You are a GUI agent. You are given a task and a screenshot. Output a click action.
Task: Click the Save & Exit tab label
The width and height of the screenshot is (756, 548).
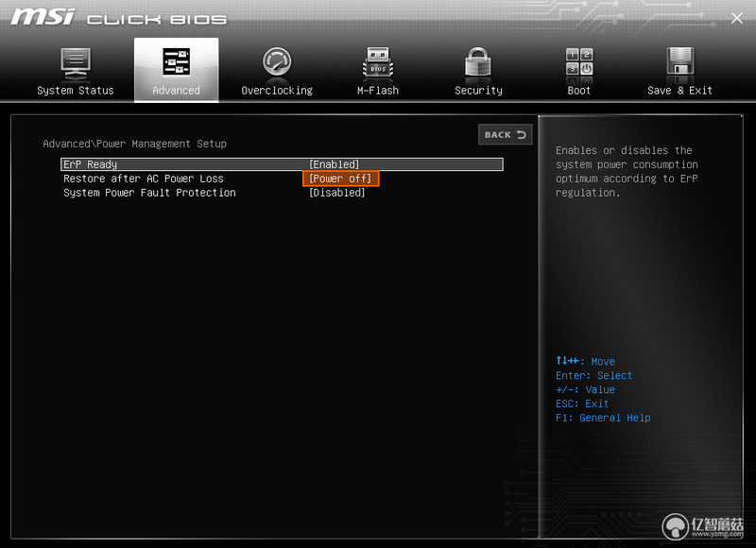(x=679, y=91)
